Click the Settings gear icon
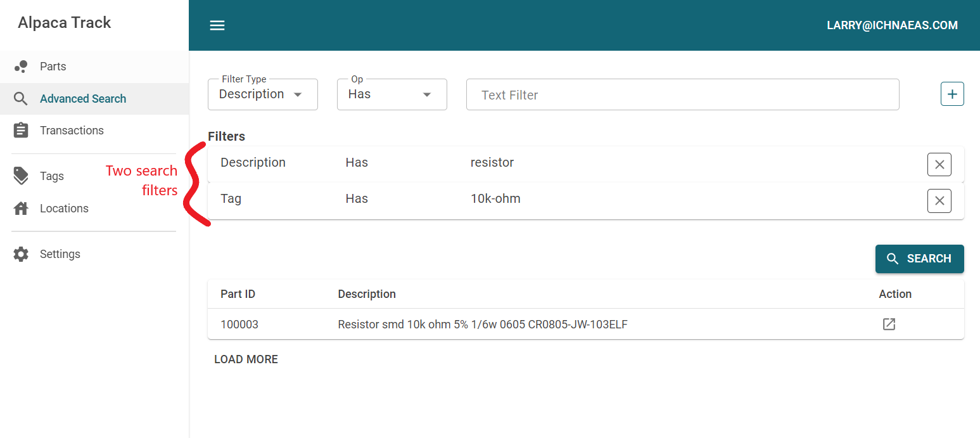 point(21,254)
